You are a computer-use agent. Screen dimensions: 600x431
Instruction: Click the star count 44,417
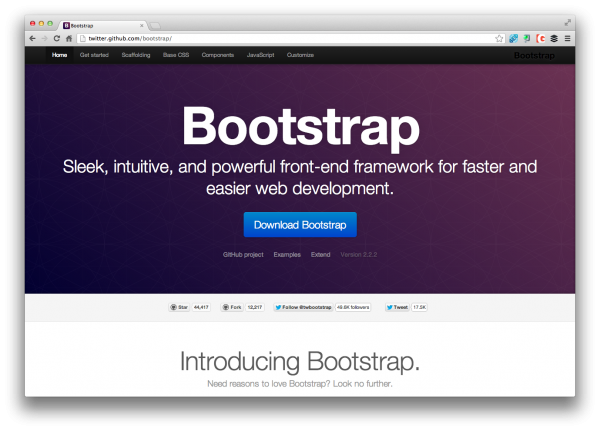point(201,307)
